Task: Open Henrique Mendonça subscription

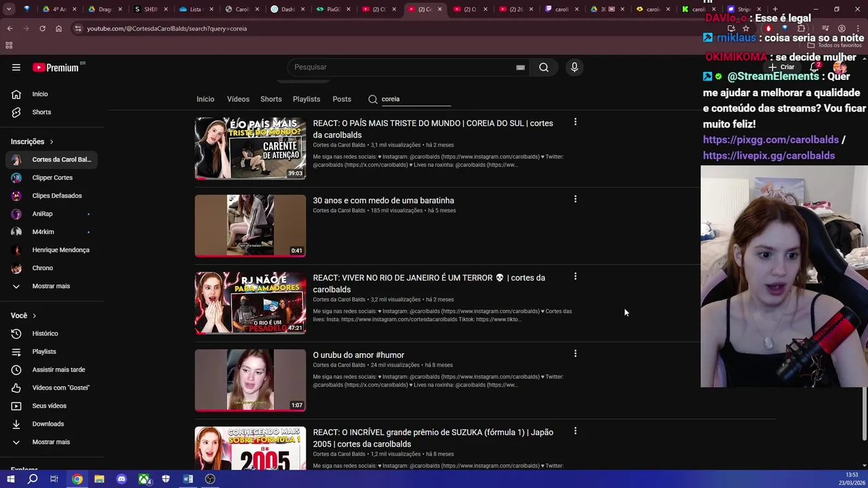Action: (52, 250)
